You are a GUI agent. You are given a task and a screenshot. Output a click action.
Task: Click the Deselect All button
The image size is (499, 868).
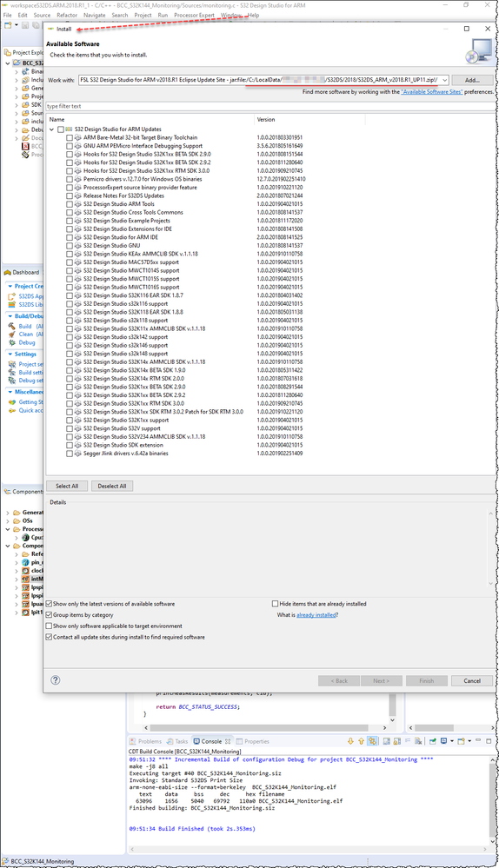112,486
